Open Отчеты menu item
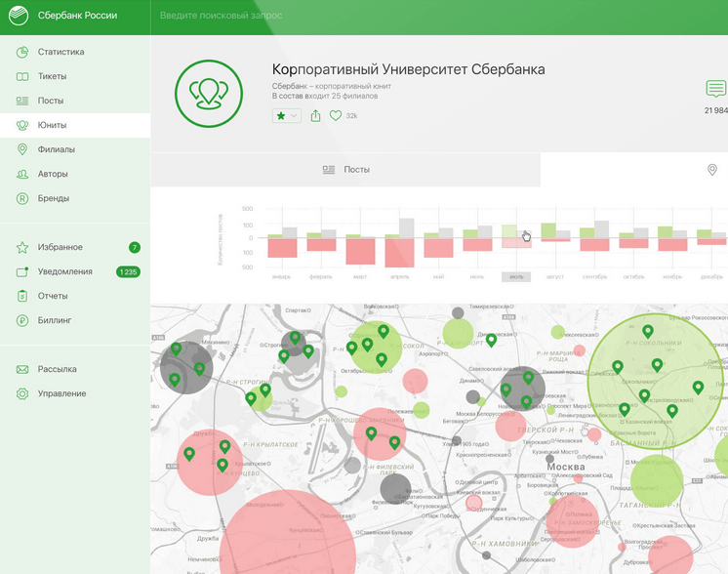Viewport: 728px width, 574px height. [75, 296]
